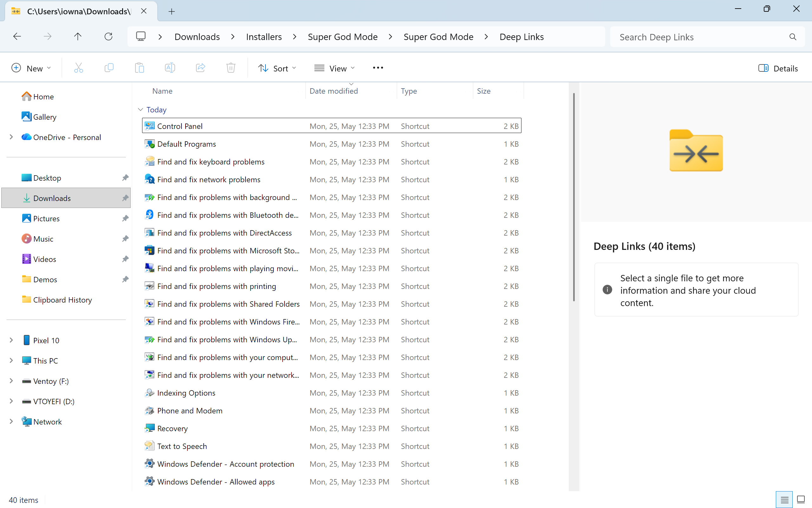The image size is (812, 508).
Task: Open the View dropdown menu
Action: click(335, 68)
